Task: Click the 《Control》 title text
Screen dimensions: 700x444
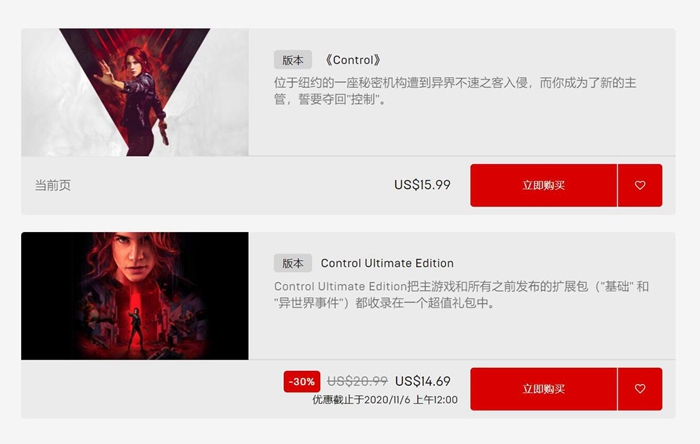Action: tap(353, 60)
